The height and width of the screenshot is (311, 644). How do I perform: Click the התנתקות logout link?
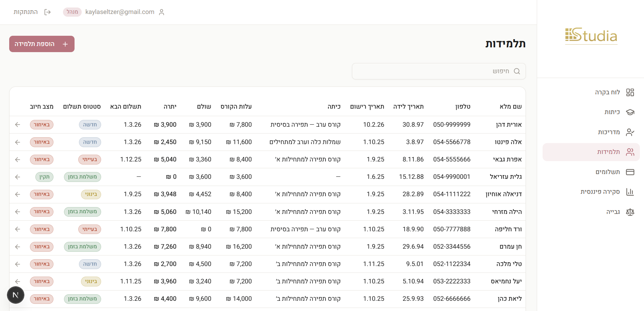coord(26,12)
